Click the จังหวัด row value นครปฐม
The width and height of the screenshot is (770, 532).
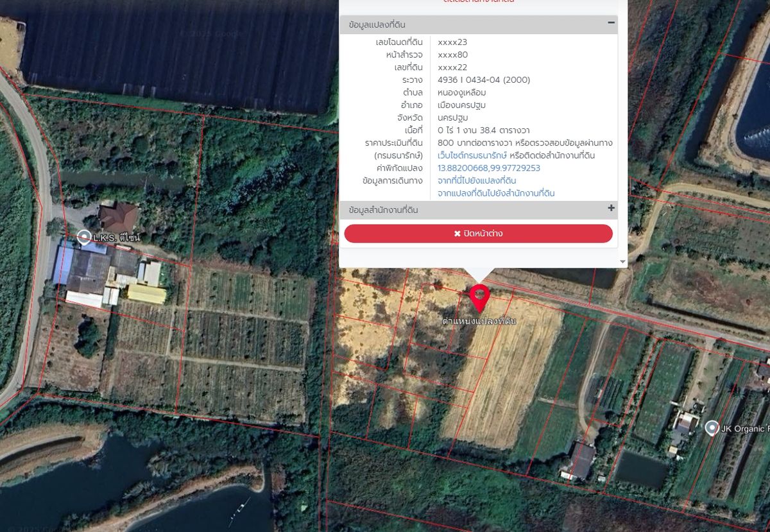[x=453, y=118]
